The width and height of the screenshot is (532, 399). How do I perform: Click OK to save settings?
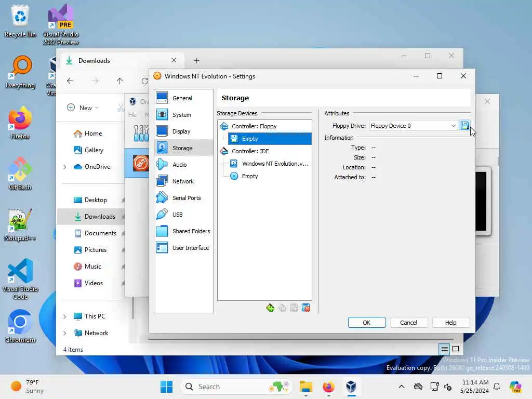point(367,323)
